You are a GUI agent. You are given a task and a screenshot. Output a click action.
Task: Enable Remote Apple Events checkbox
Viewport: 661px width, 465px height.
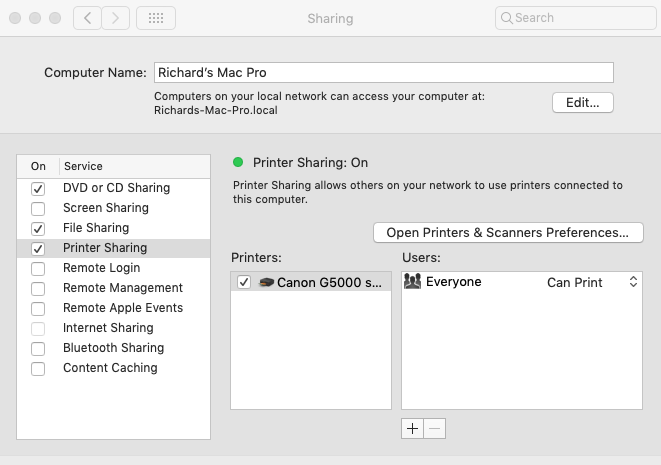pyautogui.click(x=38, y=309)
